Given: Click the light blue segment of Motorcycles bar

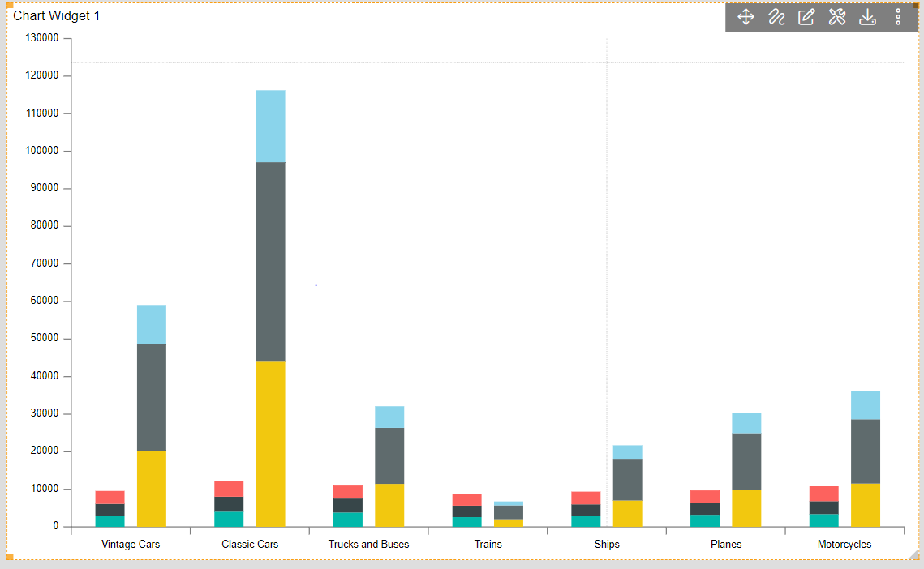Looking at the screenshot, I should point(866,405).
